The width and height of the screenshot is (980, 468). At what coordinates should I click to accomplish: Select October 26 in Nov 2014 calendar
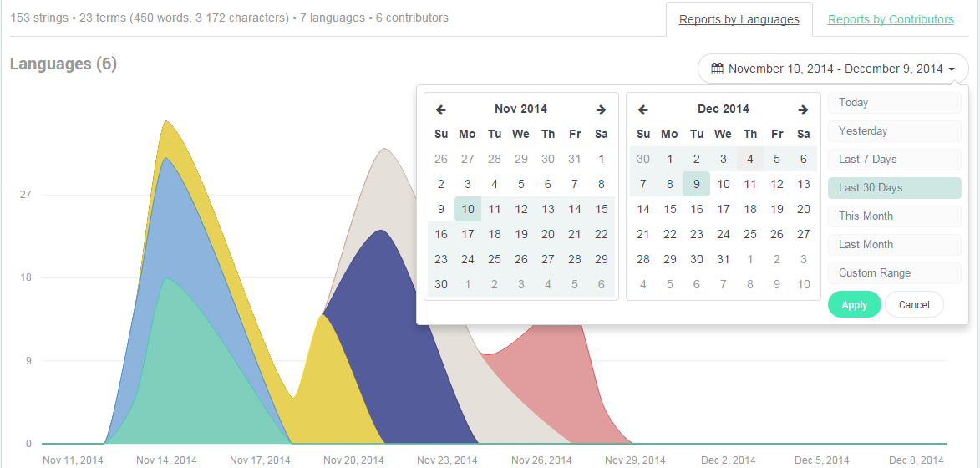click(x=440, y=159)
